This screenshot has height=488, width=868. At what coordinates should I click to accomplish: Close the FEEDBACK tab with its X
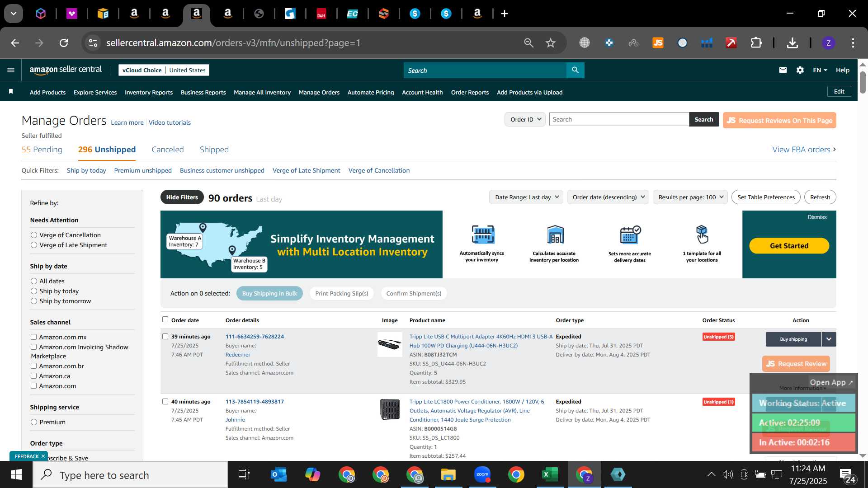pos(43,456)
